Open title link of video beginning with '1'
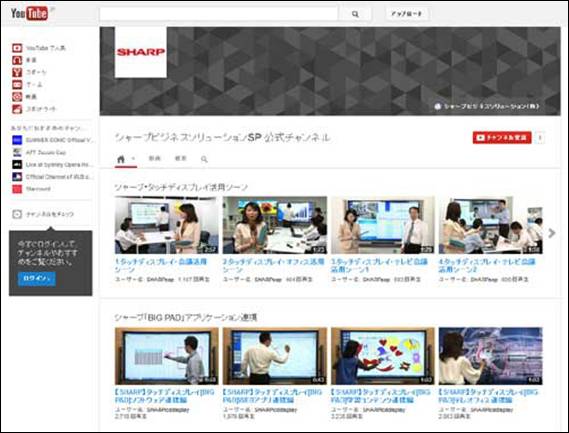 [161, 266]
